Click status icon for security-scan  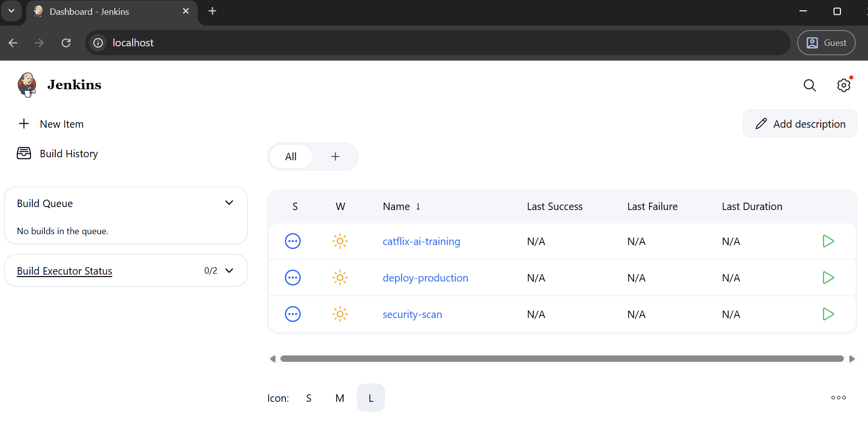coord(293,314)
